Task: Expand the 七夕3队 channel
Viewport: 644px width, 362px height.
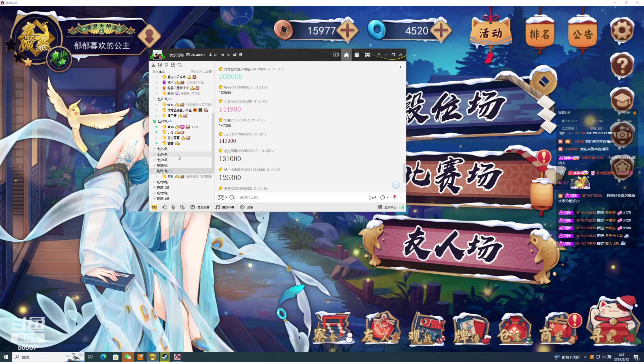Action: [x=154, y=149]
